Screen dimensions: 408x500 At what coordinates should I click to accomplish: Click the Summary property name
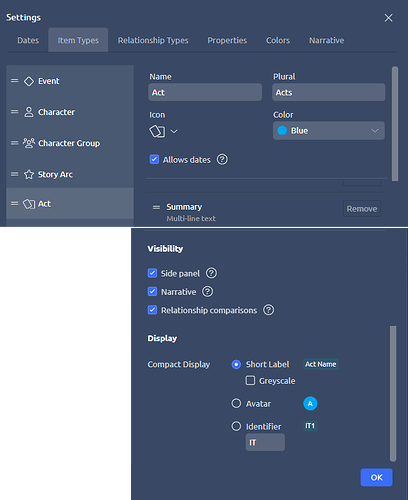pos(184,207)
